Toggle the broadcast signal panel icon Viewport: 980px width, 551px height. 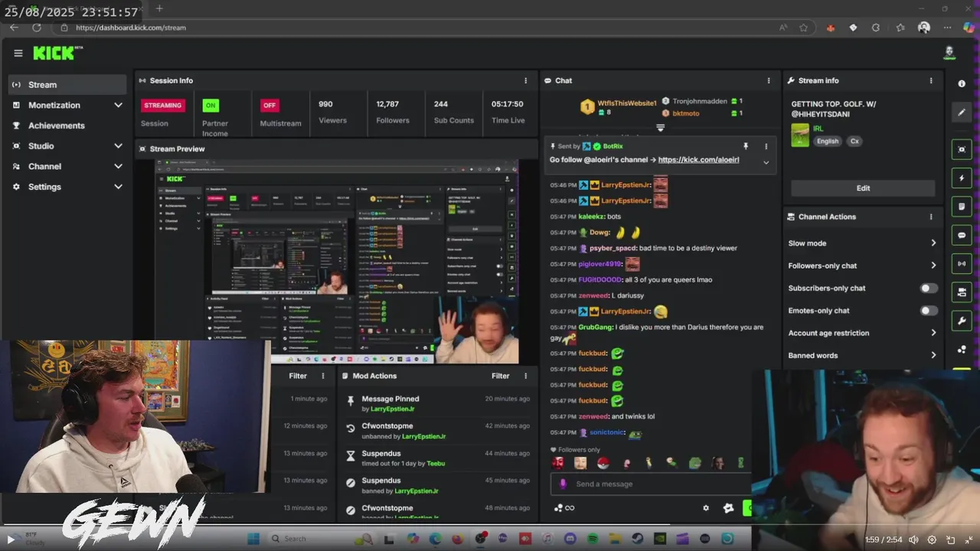[x=962, y=264]
